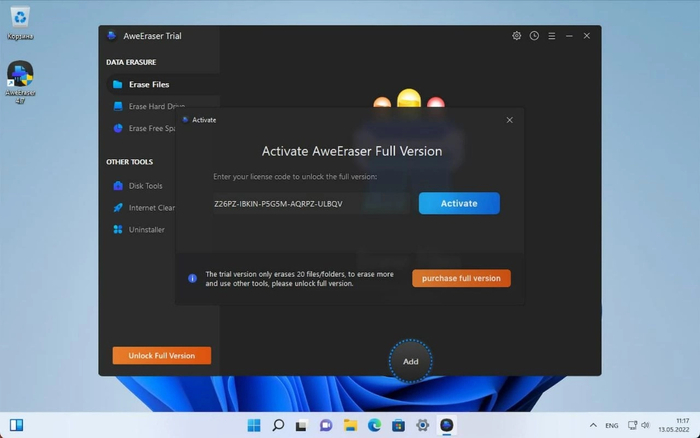Open the erase history clock icon
This screenshot has height=438, width=700.
534,36
